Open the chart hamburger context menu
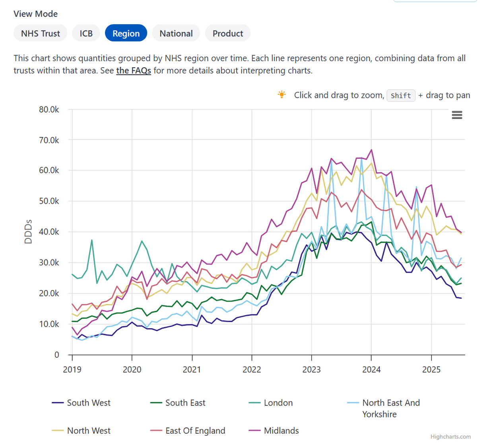This screenshot has width=495, height=448. 457,115
